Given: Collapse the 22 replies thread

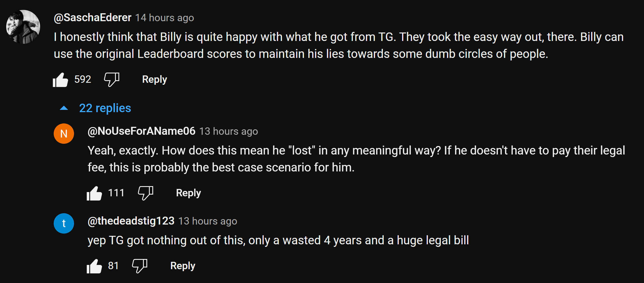Looking at the screenshot, I should (105, 108).
